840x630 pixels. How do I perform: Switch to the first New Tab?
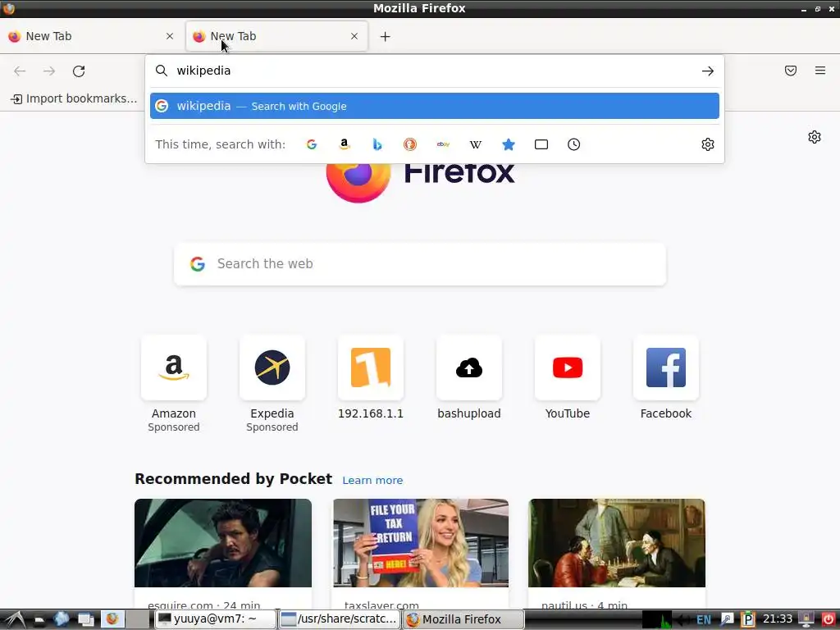click(91, 36)
